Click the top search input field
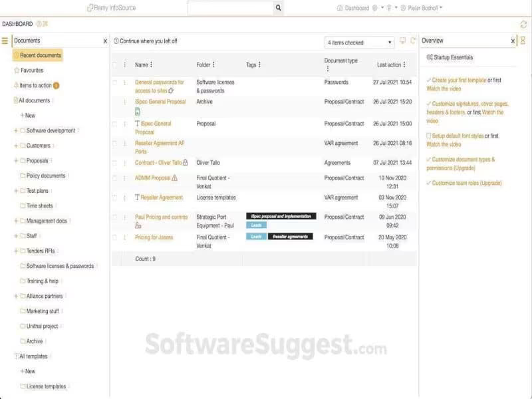The width and height of the screenshot is (532, 399). click(230, 8)
